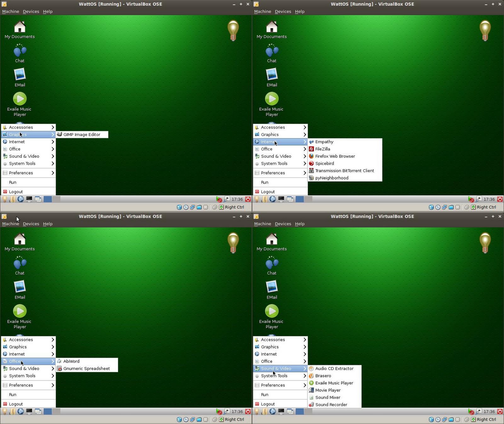Select Run in the window showing GIMP
Image resolution: width=504 pixels, height=424 pixels.
point(28,183)
